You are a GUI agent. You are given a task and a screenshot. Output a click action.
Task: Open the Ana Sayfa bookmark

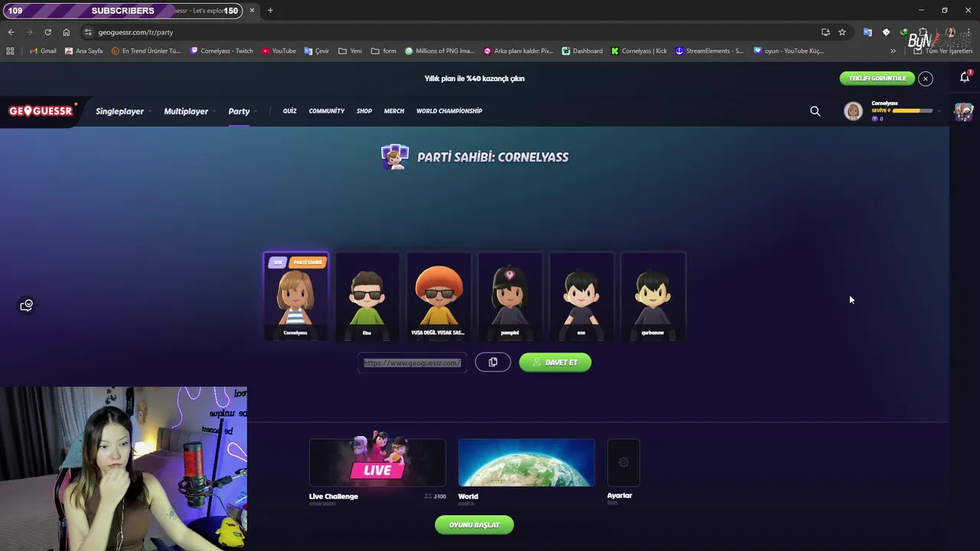[83, 51]
